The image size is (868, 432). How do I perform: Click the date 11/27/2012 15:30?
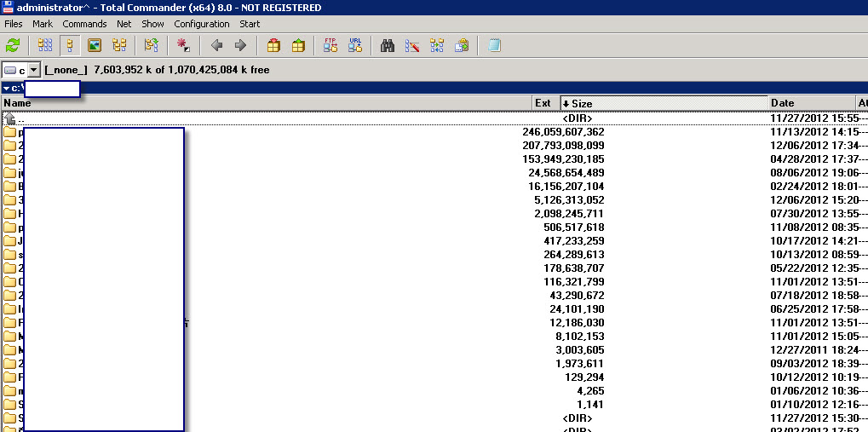pyautogui.click(x=815, y=418)
